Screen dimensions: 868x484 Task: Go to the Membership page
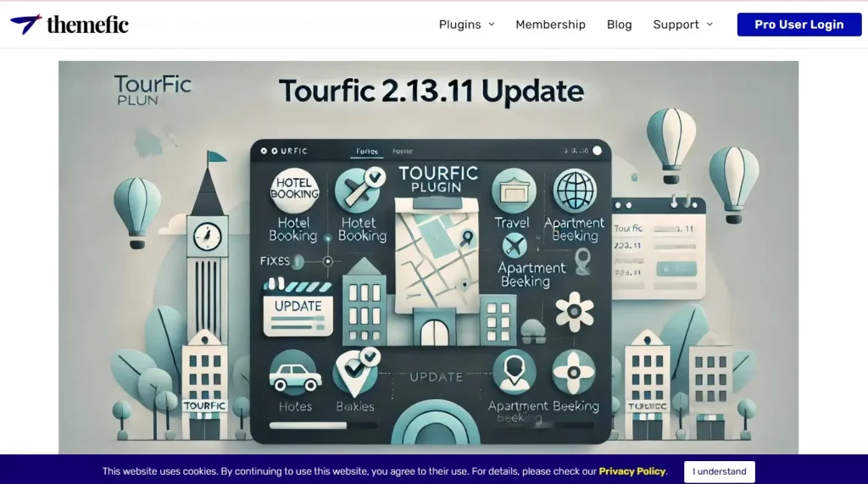click(550, 25)
